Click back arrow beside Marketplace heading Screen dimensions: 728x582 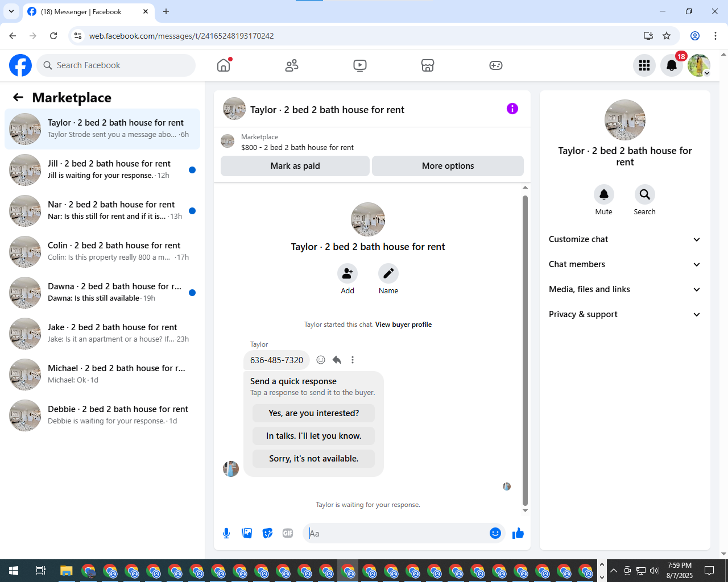[18, 97]
